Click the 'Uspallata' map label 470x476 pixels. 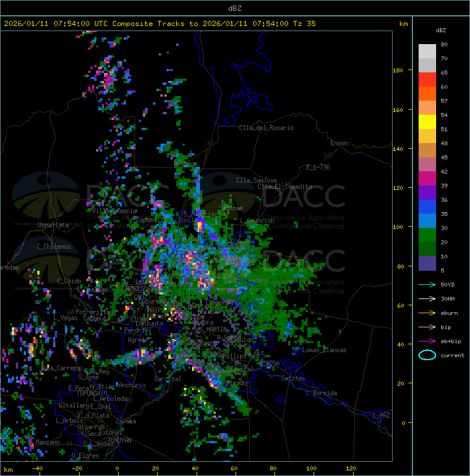click(53, 225)
